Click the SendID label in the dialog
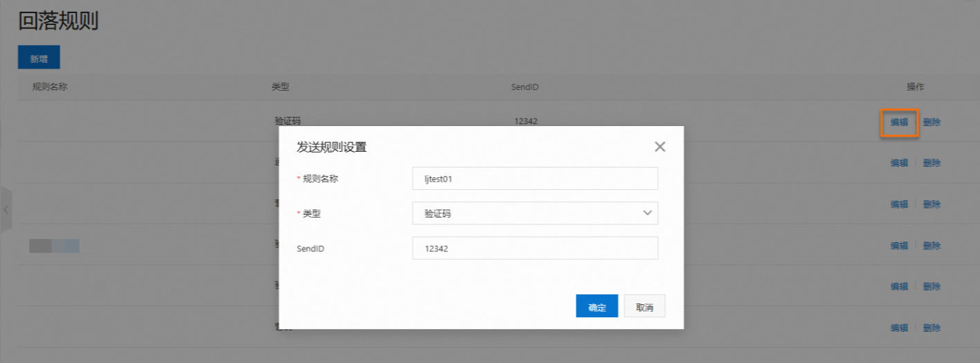This screenshot has width=980, height=363. pyautogui.click(x=311, y=248)
